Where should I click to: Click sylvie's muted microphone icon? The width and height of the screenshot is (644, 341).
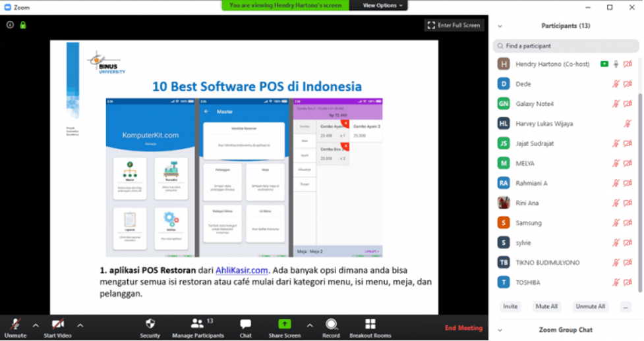616,242
